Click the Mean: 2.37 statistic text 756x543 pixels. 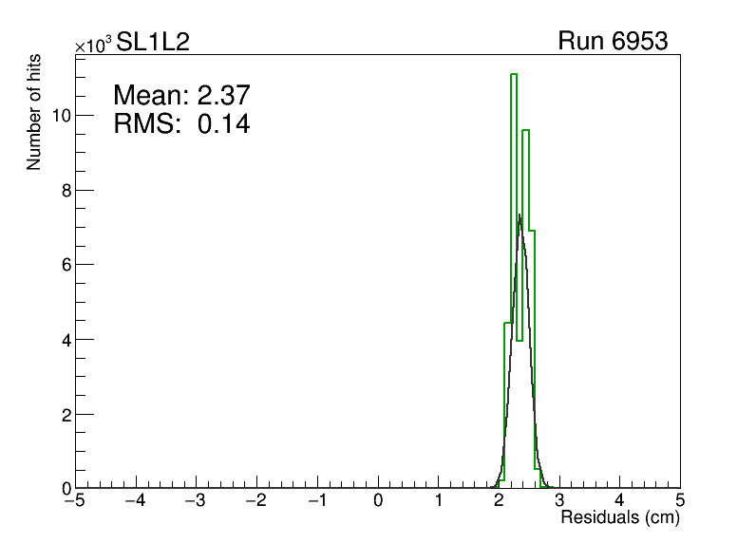180,96
